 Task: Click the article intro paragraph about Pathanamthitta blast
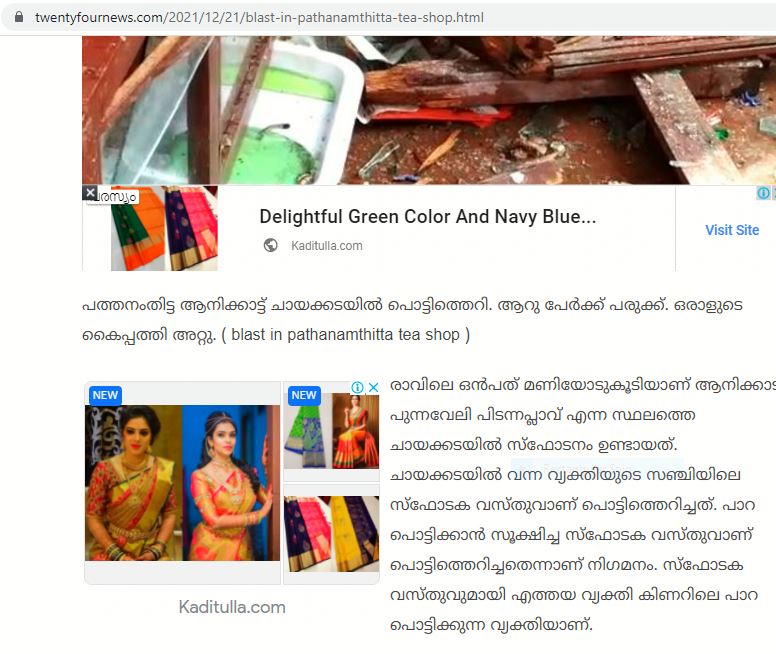point(412,320)
